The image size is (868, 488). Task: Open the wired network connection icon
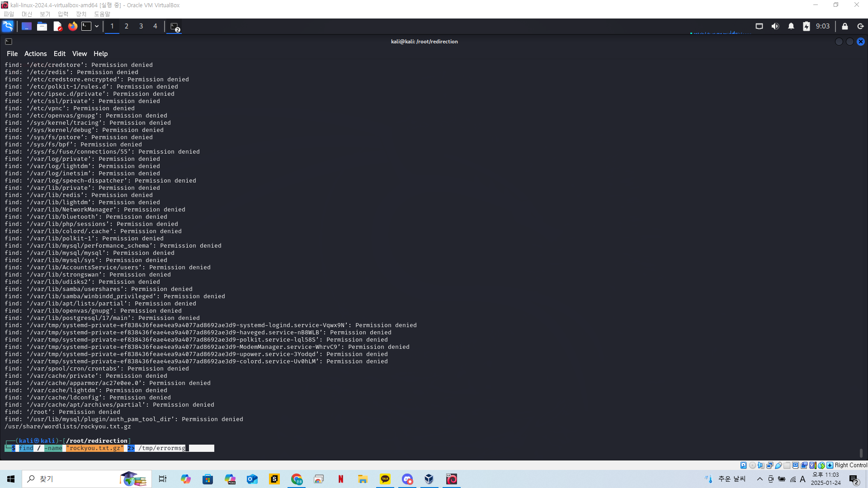[759, 26]
